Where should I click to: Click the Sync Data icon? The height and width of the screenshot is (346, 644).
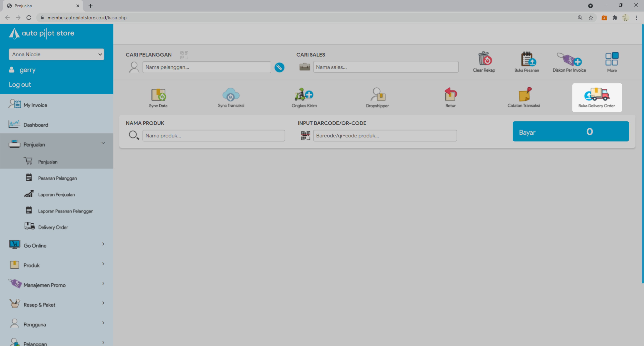click(158, 95)
